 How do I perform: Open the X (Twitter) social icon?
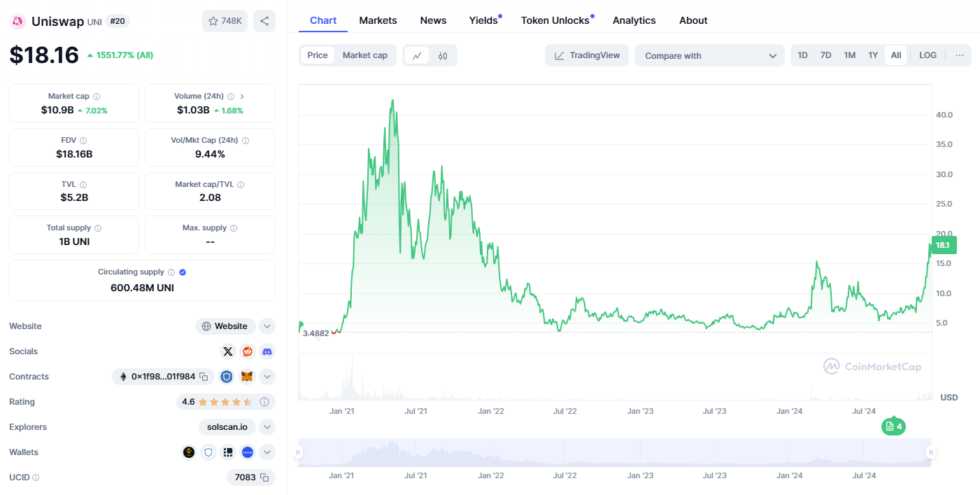coord(227,351)
